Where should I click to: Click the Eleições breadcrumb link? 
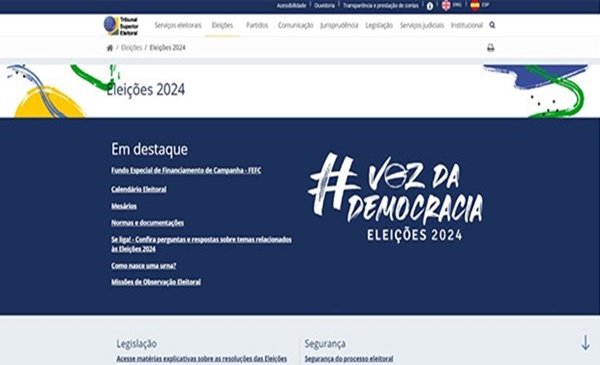[x=131, y=48]
